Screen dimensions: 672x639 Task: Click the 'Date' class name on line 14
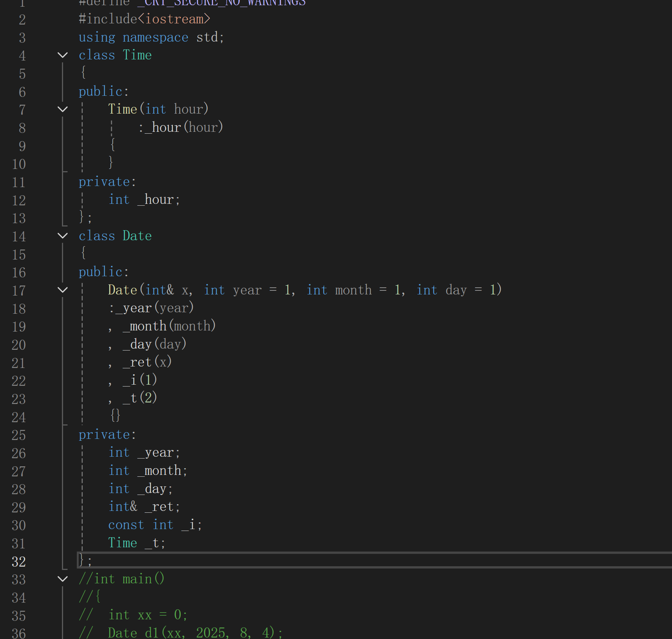tap(137, 236)
